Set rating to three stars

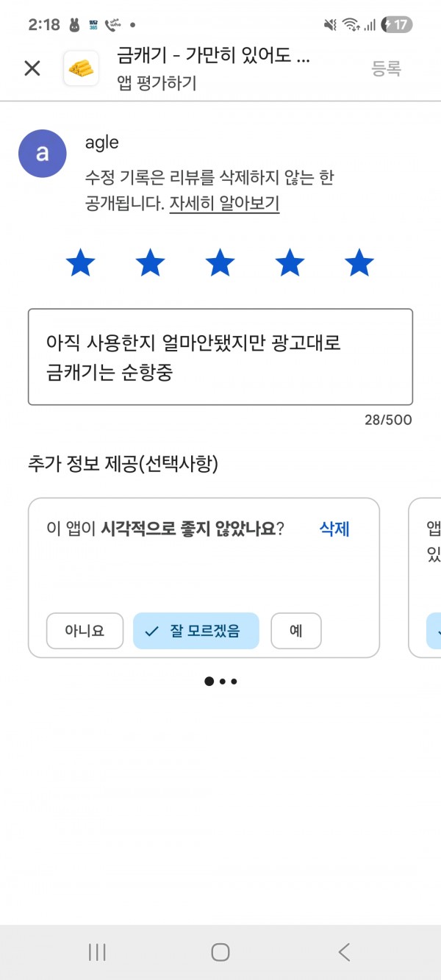tap(220, 262)
